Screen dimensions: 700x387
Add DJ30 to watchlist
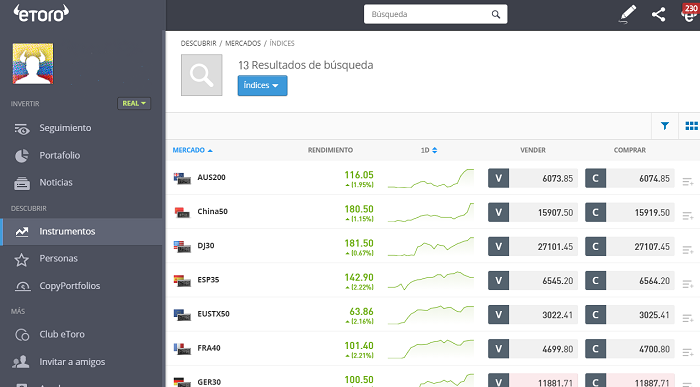coord(688,250)
